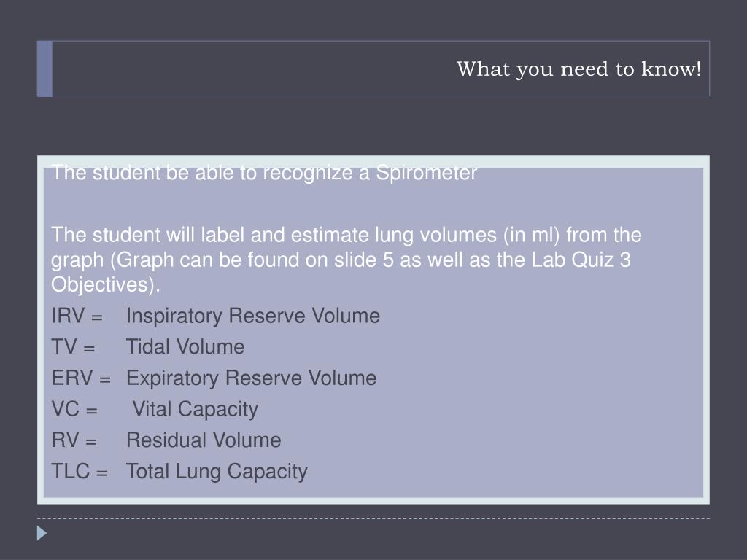Click the text 'Inspiratory Reserve Volume'

[x=253, y=316]
